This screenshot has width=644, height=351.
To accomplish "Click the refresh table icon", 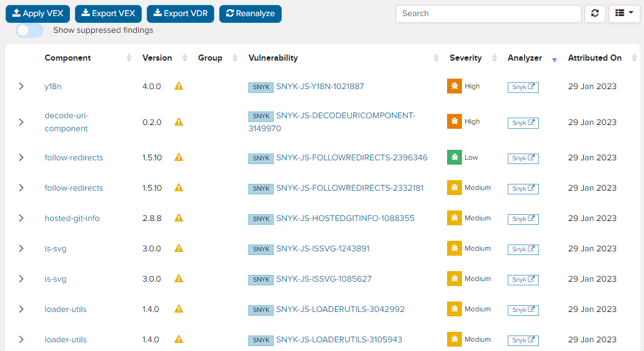I will pos(594,14).
